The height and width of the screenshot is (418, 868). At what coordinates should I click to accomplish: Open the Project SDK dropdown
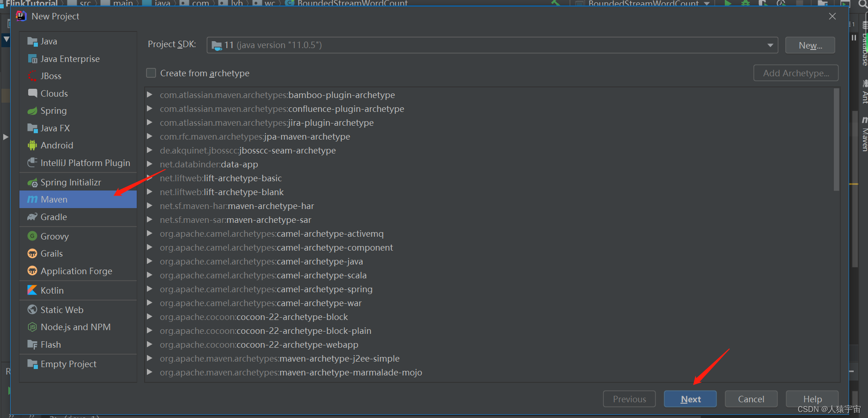(x=492, y=45)
